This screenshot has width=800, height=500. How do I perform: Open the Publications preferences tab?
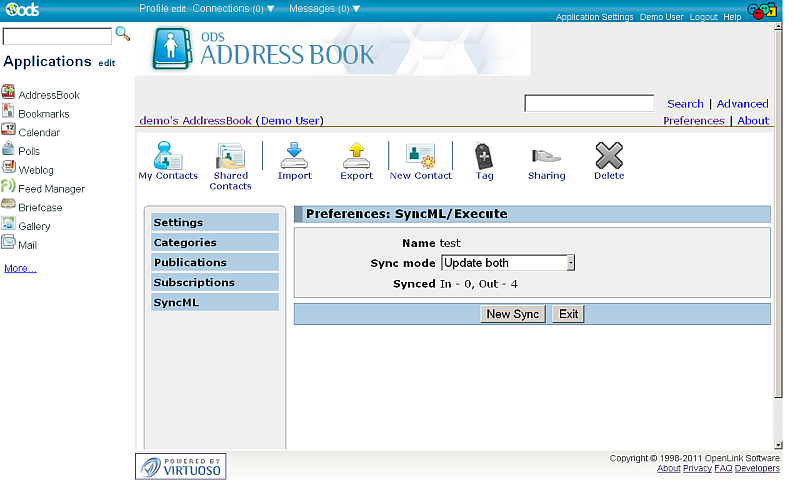pyautogui.click(x=215, y=262)
